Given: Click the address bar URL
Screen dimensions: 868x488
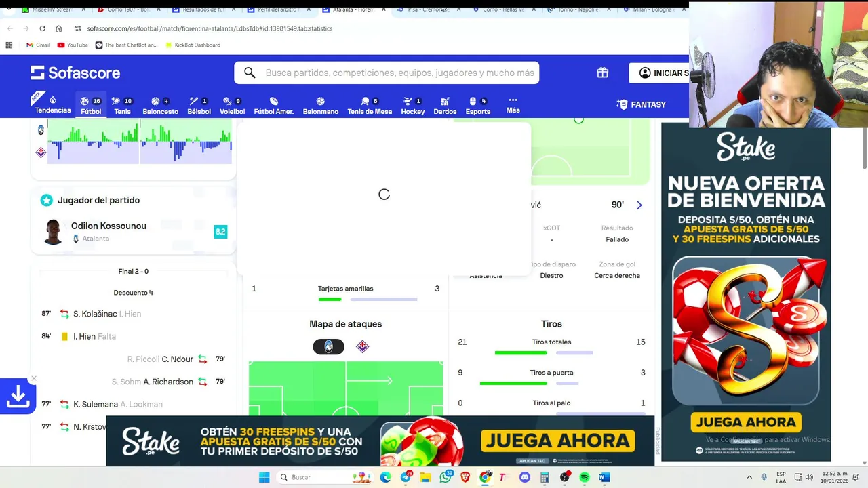Looking at the screenshot, I should [x=210, y=28].
